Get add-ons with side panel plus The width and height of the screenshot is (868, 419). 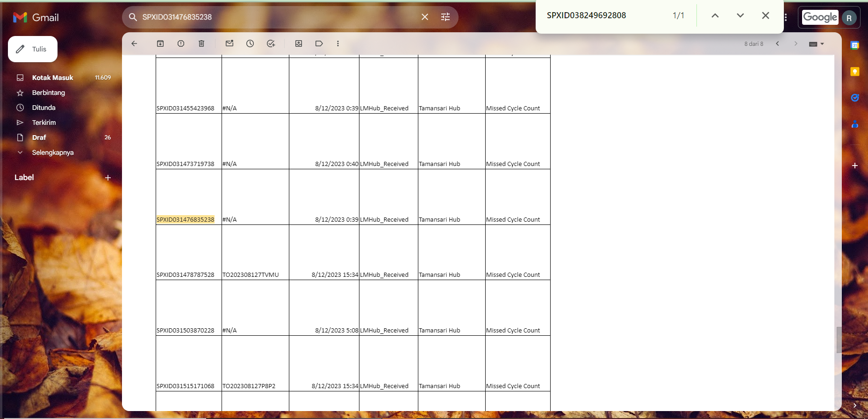click(855, 166)
